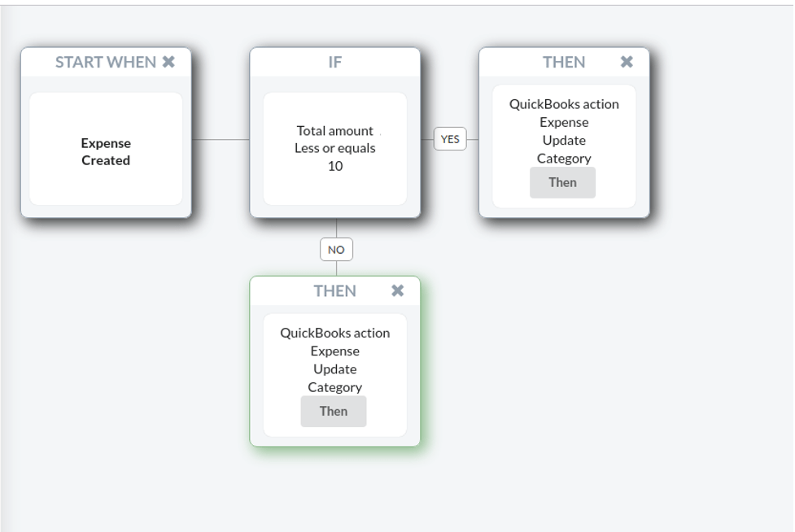This screenshot has width=795, height=532.
Task: Click the Then button in NO-branch action
Action: 333,412
